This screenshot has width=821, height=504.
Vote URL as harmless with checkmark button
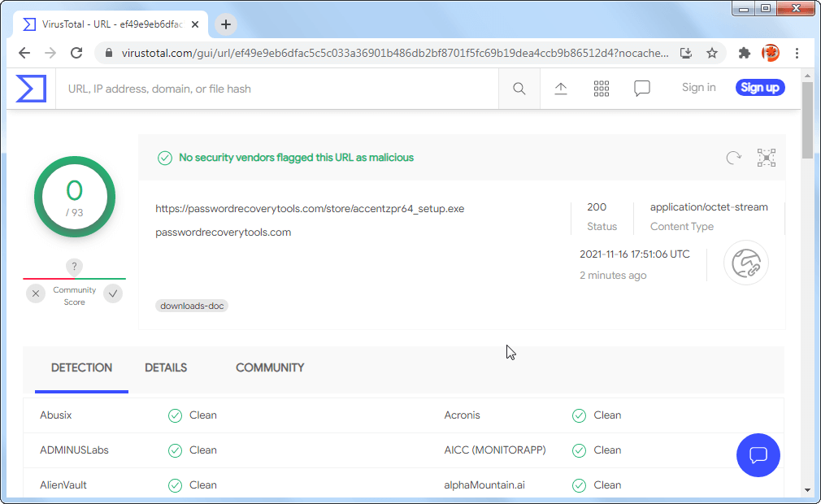click(113, 293)
